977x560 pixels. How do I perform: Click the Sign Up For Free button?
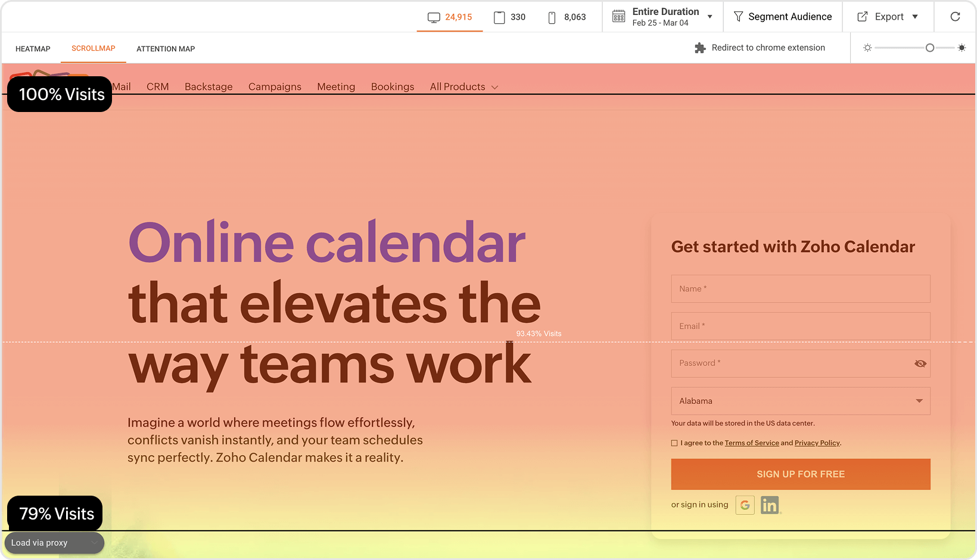click(801, 474)
